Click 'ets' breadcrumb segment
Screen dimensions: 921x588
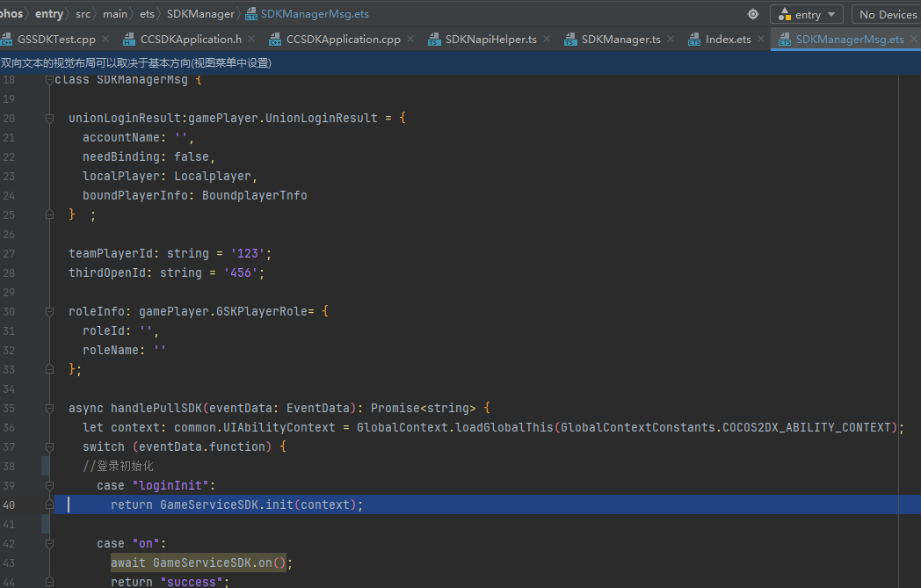pos(147,13)
